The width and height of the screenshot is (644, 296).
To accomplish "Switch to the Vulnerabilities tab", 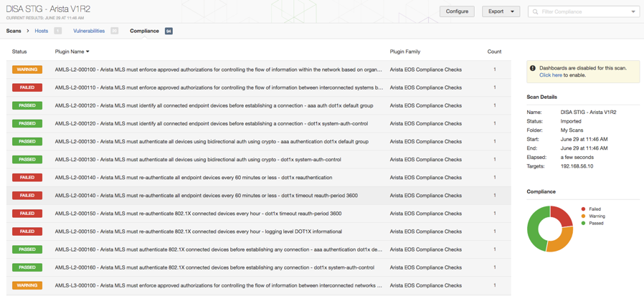I will [89, 31].
